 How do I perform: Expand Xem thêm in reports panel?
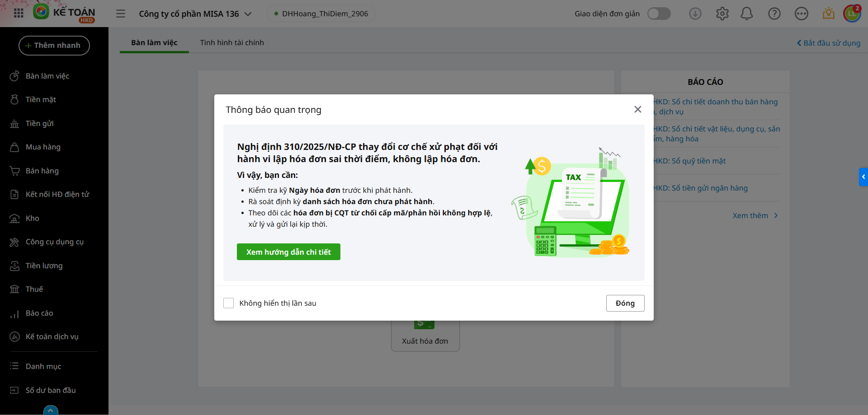[x=755, y=215]
